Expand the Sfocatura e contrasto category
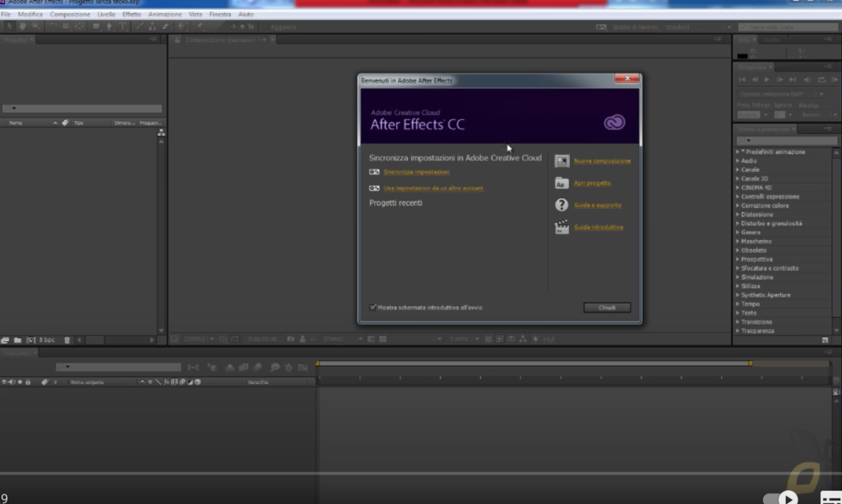 (738, 268)
